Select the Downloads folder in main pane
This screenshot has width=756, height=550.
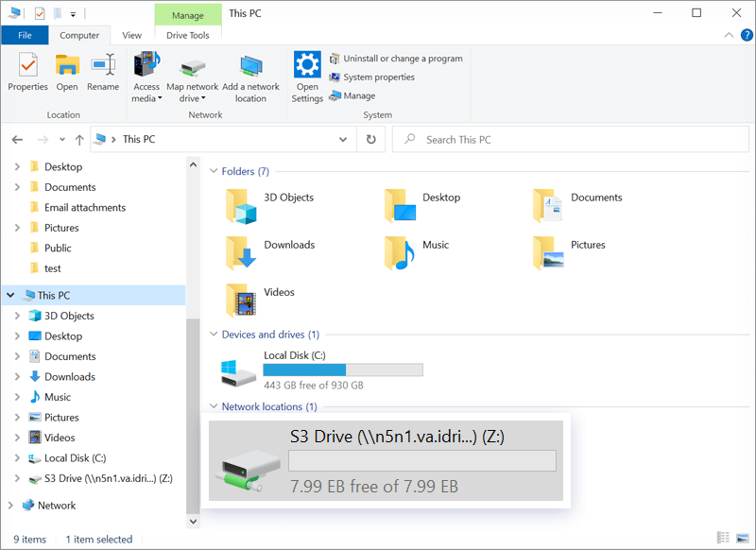coord(270,253)
